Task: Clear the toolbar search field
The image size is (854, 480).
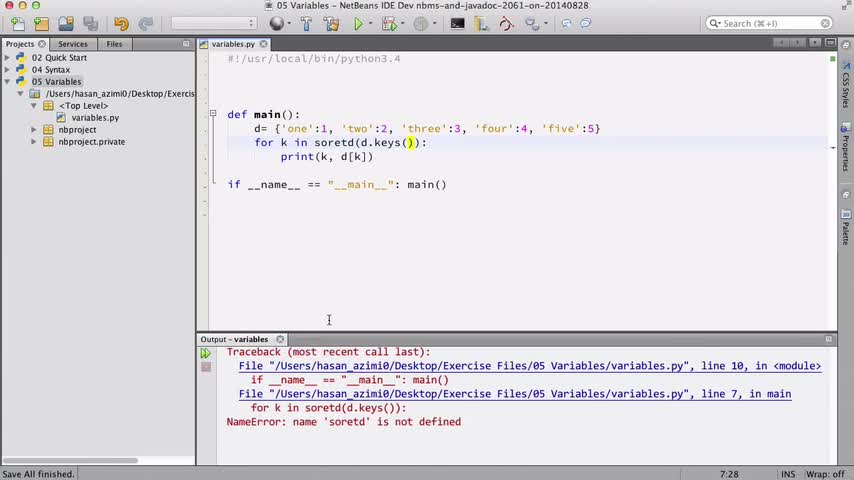Action: [825, 23]
